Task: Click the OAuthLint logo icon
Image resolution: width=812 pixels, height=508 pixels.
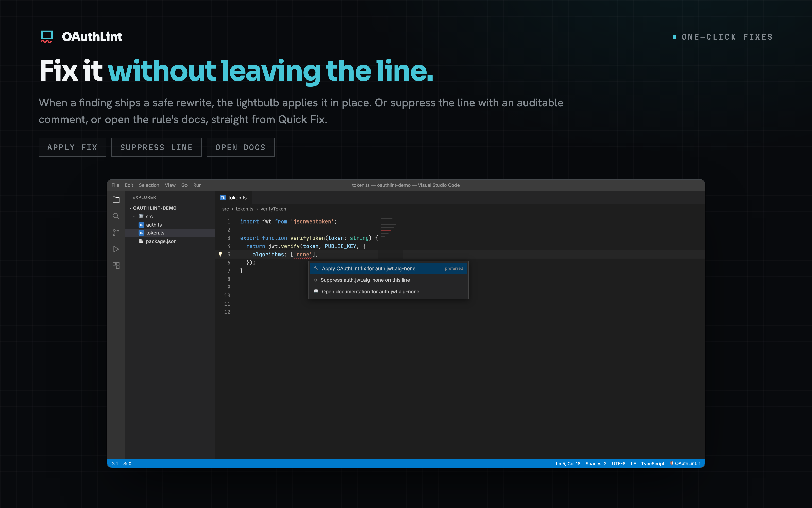Action: click(47, 37)
